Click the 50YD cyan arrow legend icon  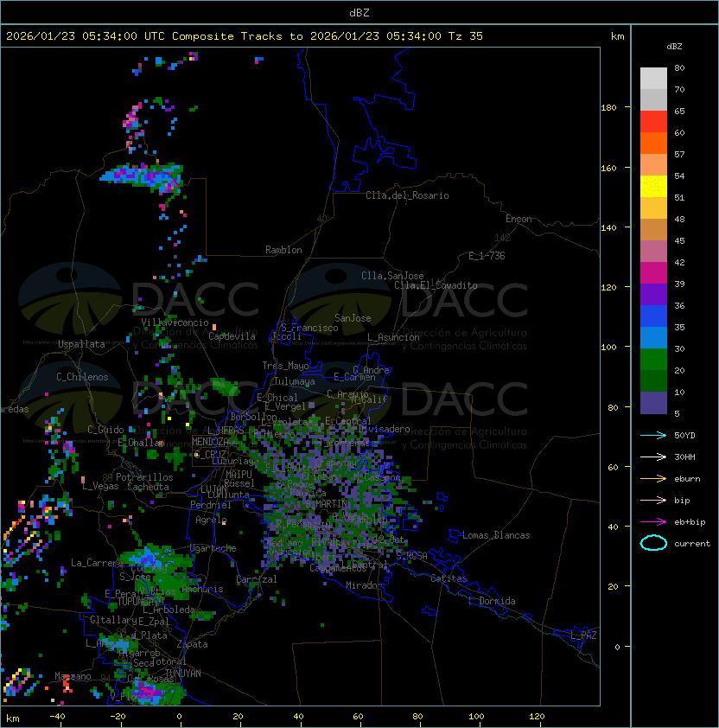tap(653, 435)
